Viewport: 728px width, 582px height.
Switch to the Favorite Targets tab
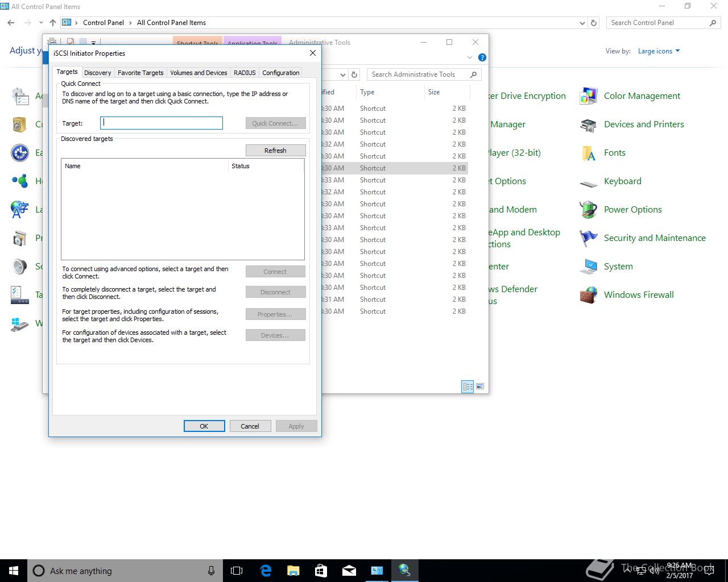pos(140,73)
